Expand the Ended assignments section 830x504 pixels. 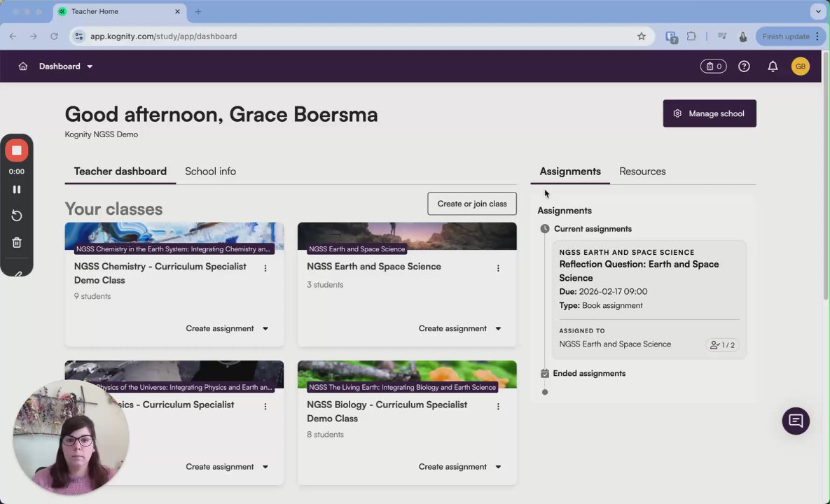pyautogui.click(x=588, y=373)
